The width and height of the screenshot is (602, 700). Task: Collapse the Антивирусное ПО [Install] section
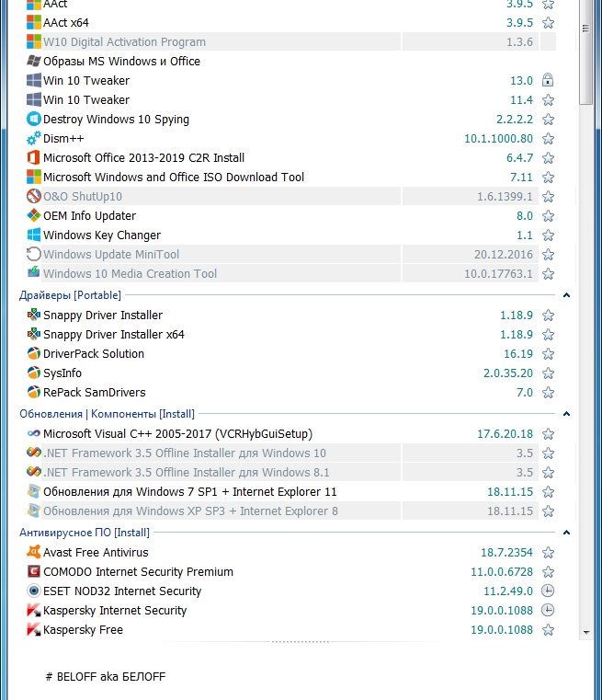point(566,533)
